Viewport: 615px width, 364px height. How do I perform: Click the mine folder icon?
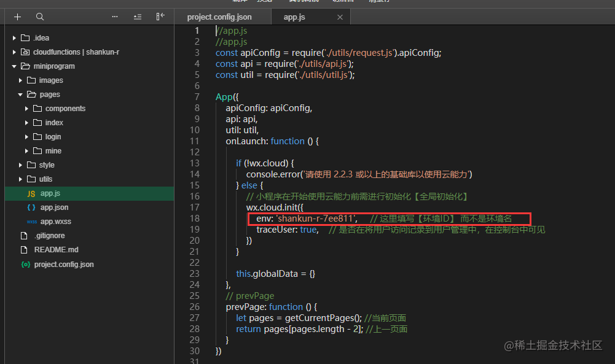coord(37,150)
